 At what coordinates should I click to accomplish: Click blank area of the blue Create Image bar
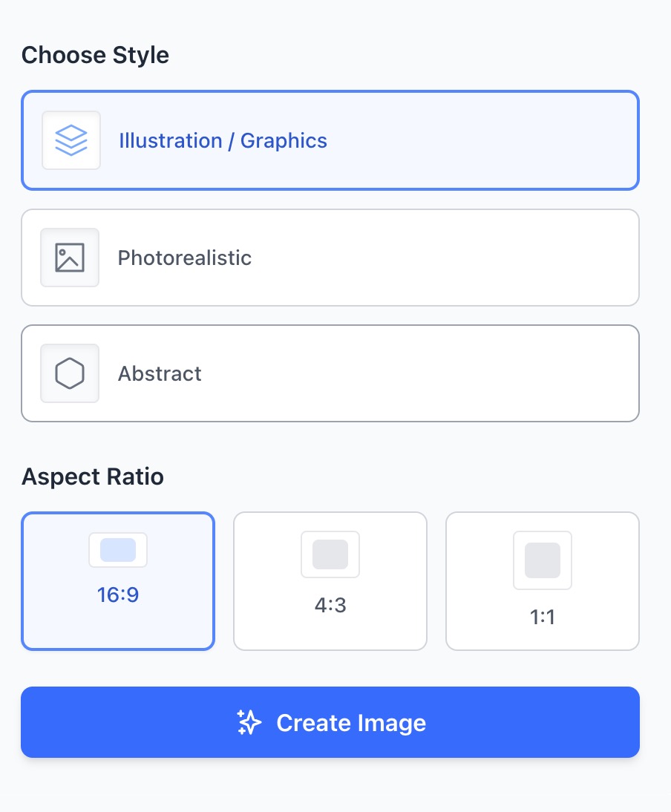(533, 722)
